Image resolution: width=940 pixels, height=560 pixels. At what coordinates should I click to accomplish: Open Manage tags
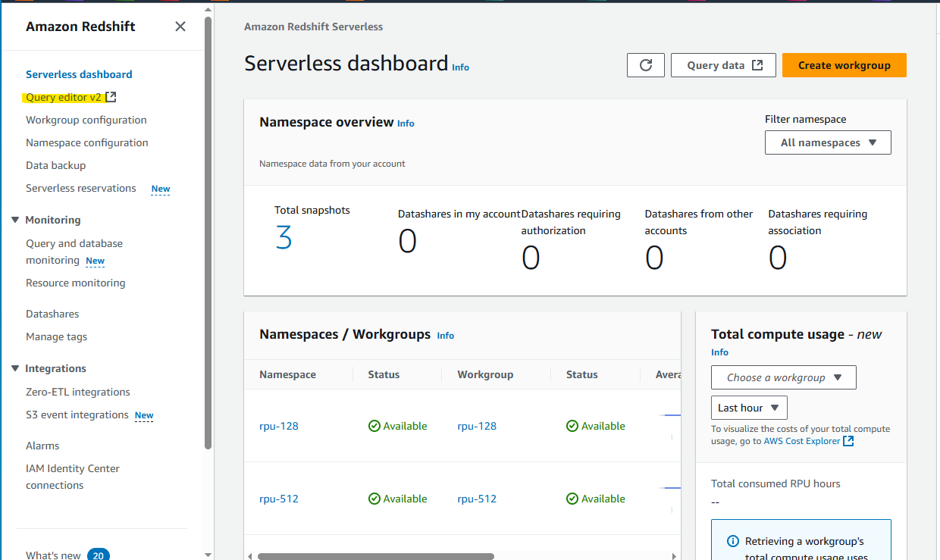pyautogui.click(x=56, y=336)
